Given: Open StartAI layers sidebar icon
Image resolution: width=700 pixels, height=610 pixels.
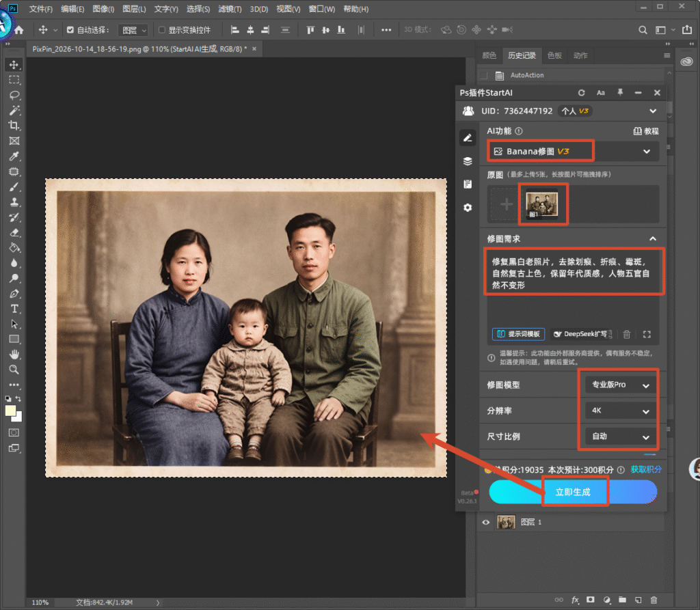Looking at the screenshot, I should 468,161.
